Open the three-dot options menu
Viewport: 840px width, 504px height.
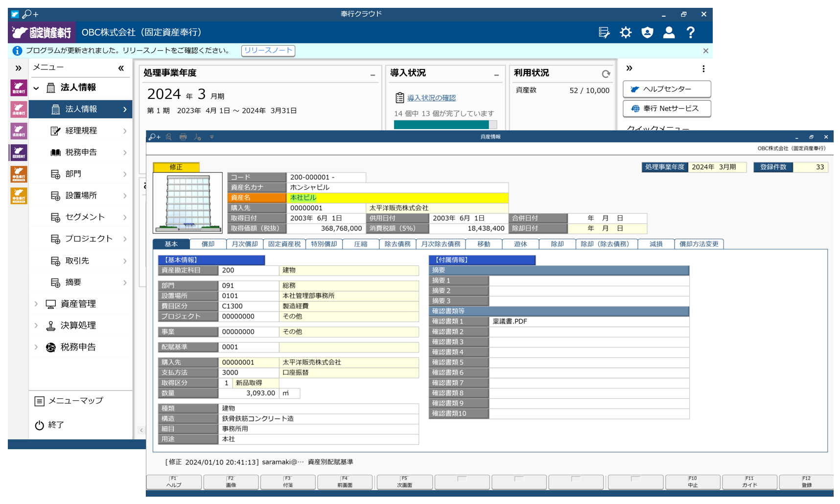703,69
